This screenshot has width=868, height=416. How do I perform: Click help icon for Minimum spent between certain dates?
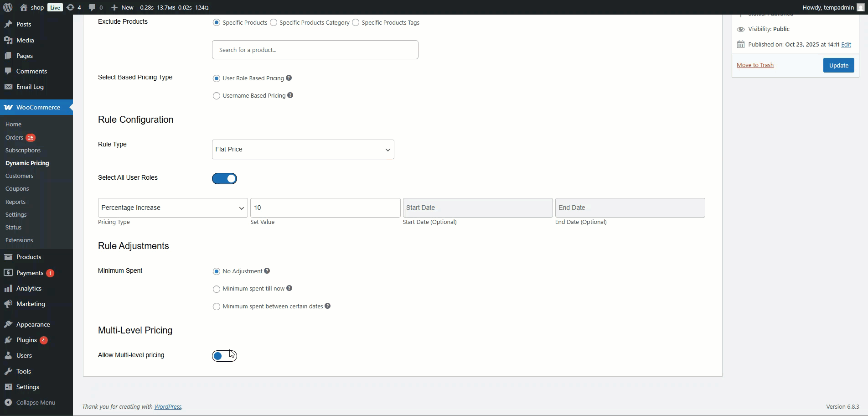(x=328, y=306)
